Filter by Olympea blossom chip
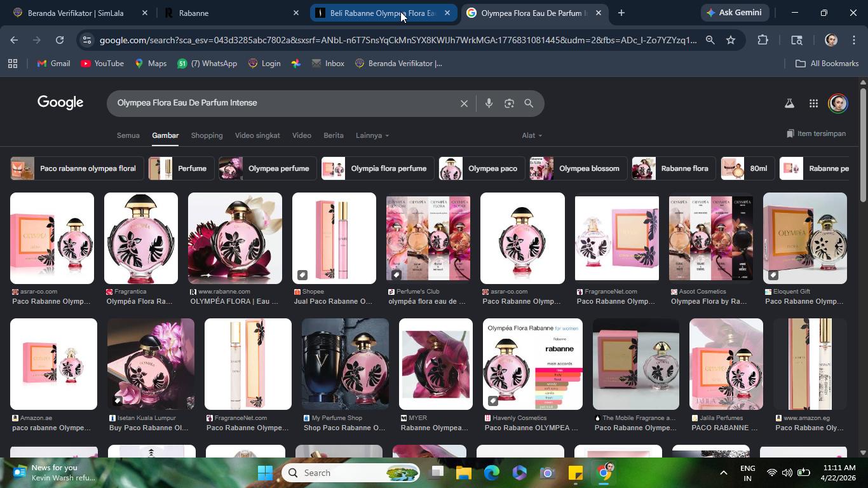 pos(578,168)
